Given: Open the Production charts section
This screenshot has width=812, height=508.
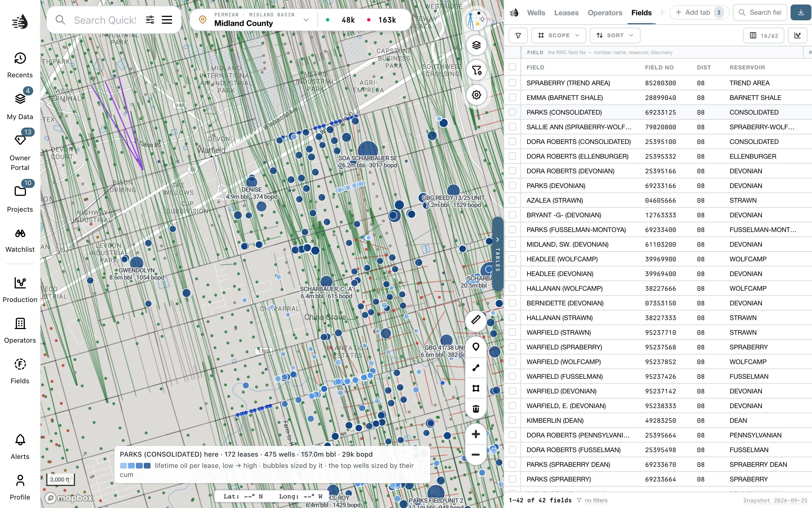Looking at the screenshot, I should (x=20, y=290).
